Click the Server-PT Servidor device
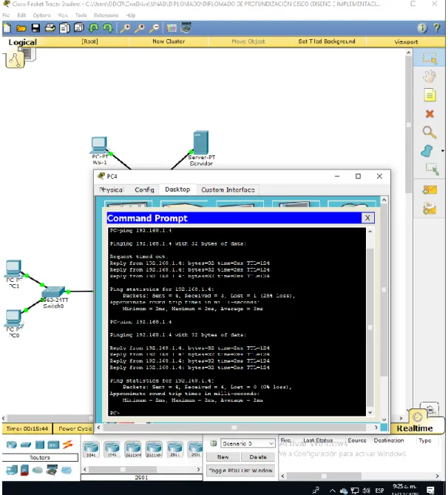 (201, 148)
